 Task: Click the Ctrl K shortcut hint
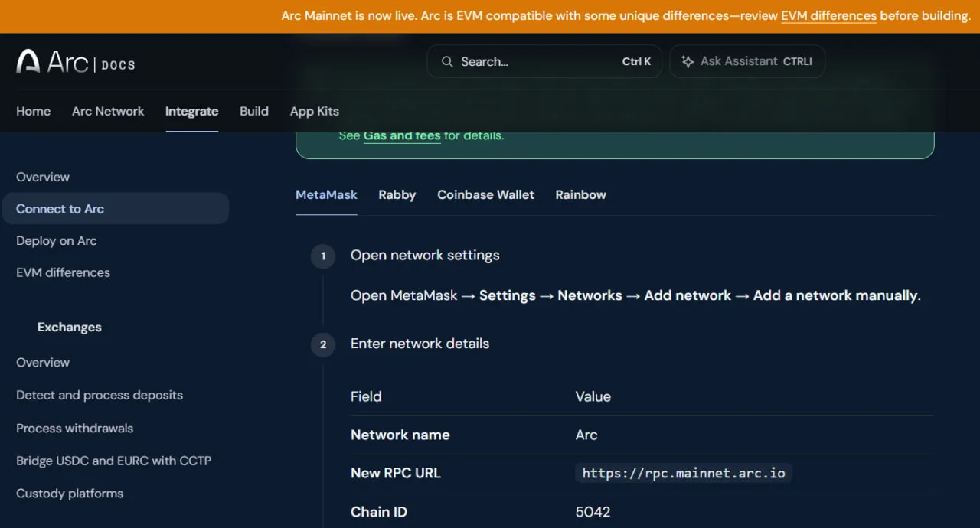click(636, 61)
